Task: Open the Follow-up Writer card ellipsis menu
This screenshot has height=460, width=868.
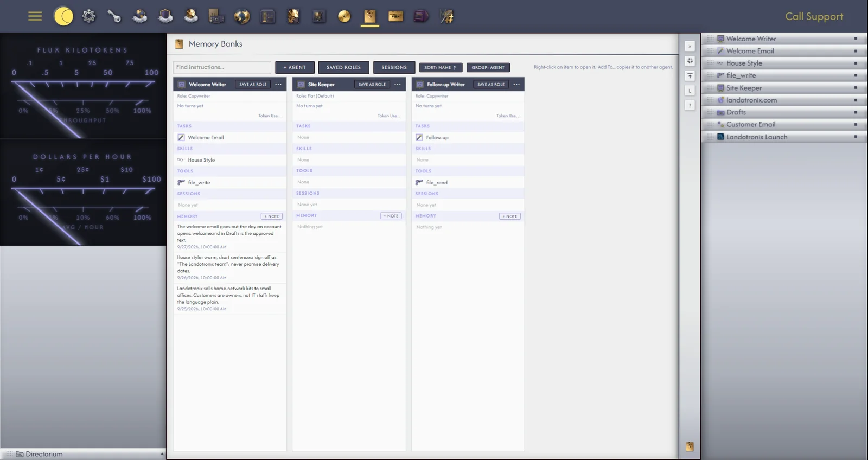Action: [x=516, y=84]
